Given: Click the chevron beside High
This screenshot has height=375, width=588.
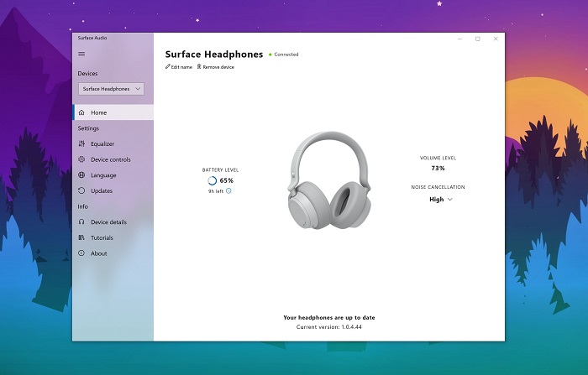Looking at the screenshot, I should click(x=450, y=200).
